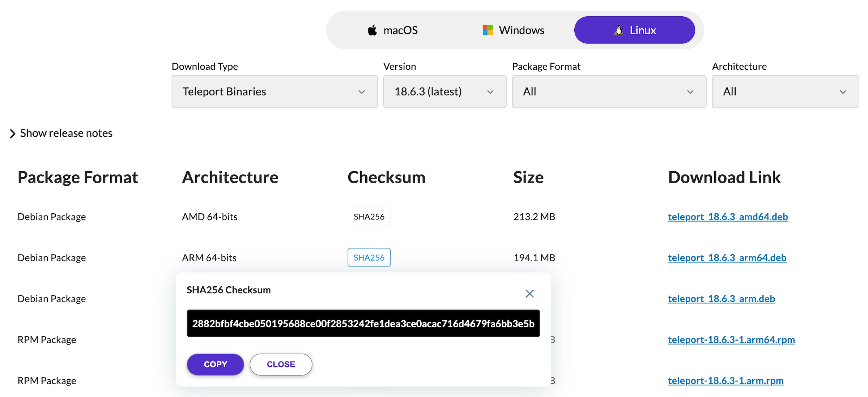Screen dimensions: 868x397
Task: Click SHA256 button for AMD 64-bits Debian
Action: click(369, 217)
